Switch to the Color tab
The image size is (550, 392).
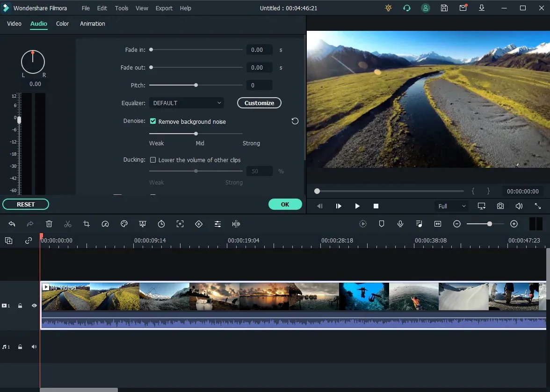pyautogui.click(x=62, y=24)
